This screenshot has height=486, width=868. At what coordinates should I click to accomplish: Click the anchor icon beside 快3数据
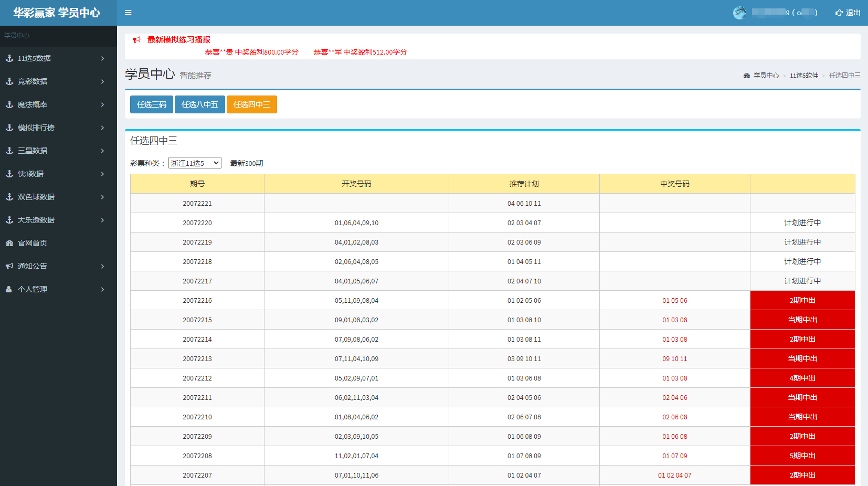[9, 174]
